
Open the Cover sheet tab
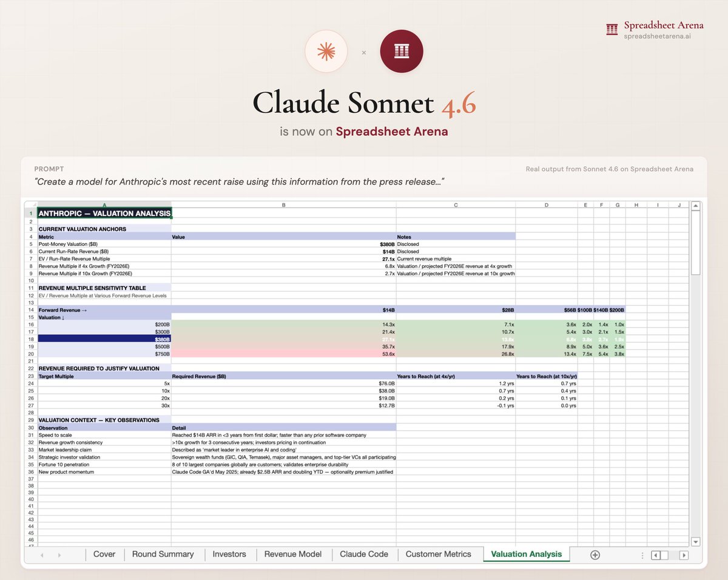[104, 554]
